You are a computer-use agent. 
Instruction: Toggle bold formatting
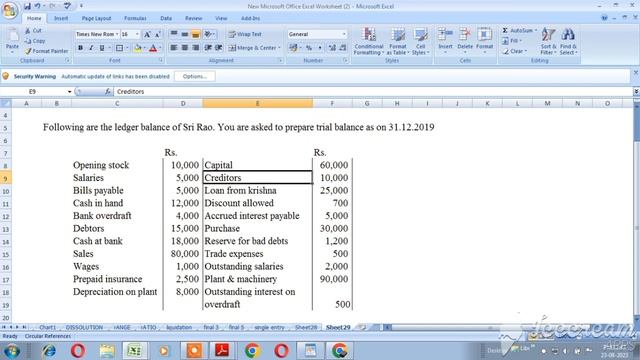click(x=80, y=48)
